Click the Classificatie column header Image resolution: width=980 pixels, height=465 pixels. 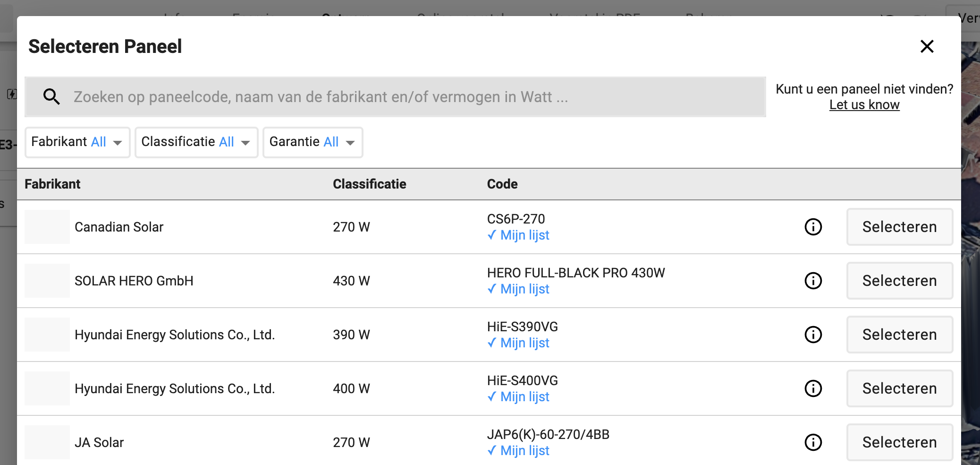point(369,184)
